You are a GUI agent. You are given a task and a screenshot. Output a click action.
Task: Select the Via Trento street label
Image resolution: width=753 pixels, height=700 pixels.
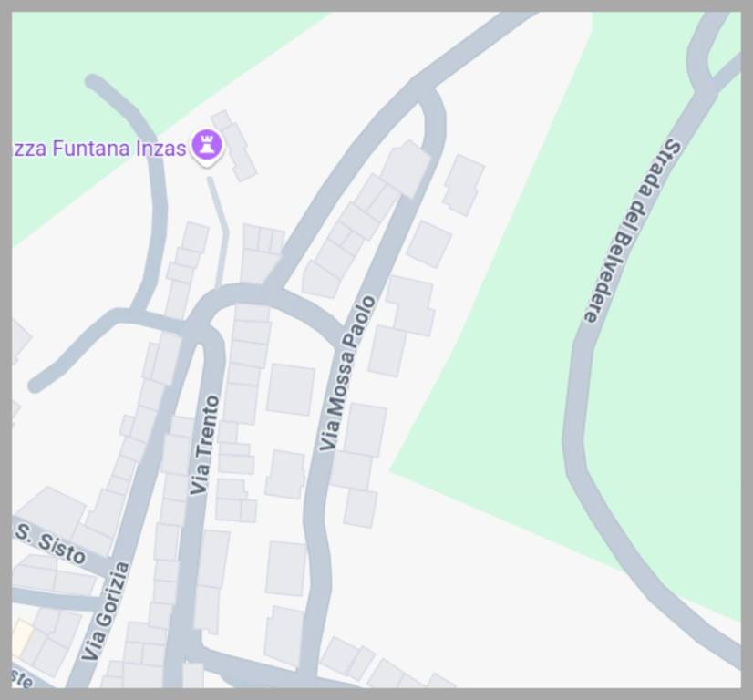(x=205, y=445)
